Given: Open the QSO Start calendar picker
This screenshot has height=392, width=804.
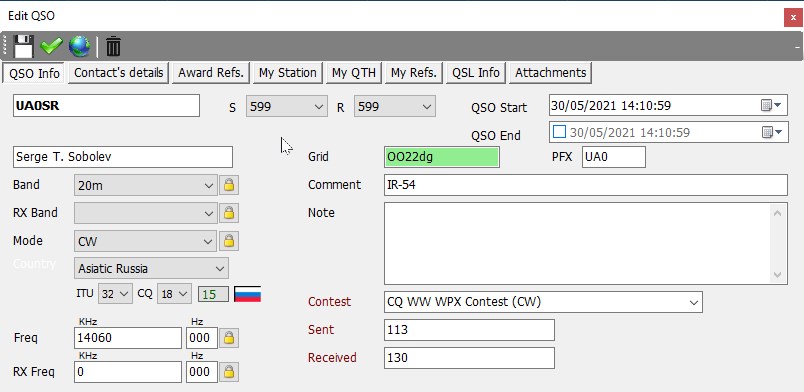Looking at the screenshot, I should (x=771, y=105).
